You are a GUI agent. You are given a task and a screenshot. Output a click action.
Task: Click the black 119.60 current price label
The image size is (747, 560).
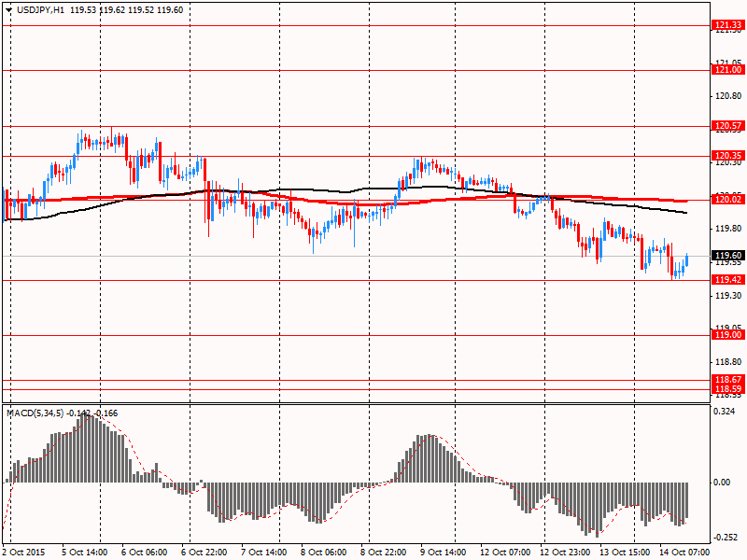tap(728, 256)
